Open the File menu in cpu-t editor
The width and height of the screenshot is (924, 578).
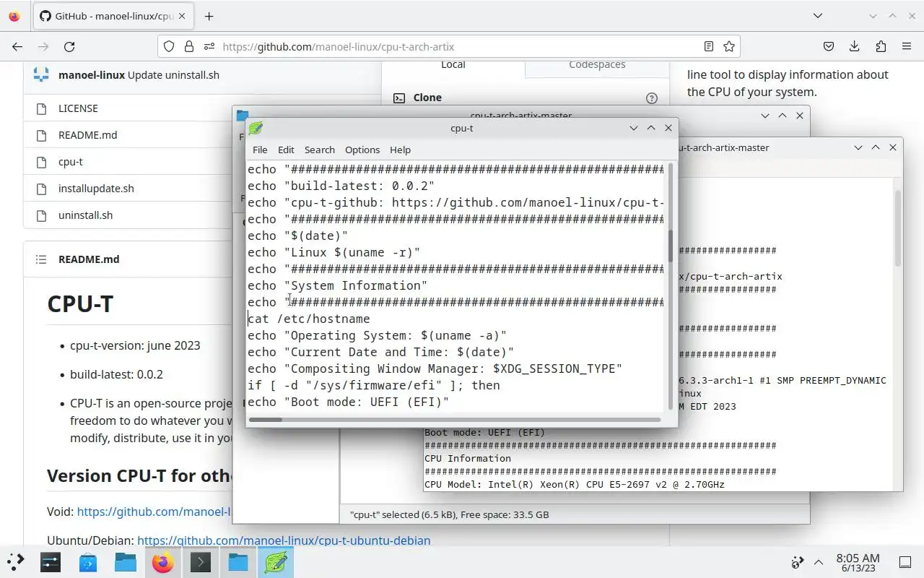click(260, 150)
